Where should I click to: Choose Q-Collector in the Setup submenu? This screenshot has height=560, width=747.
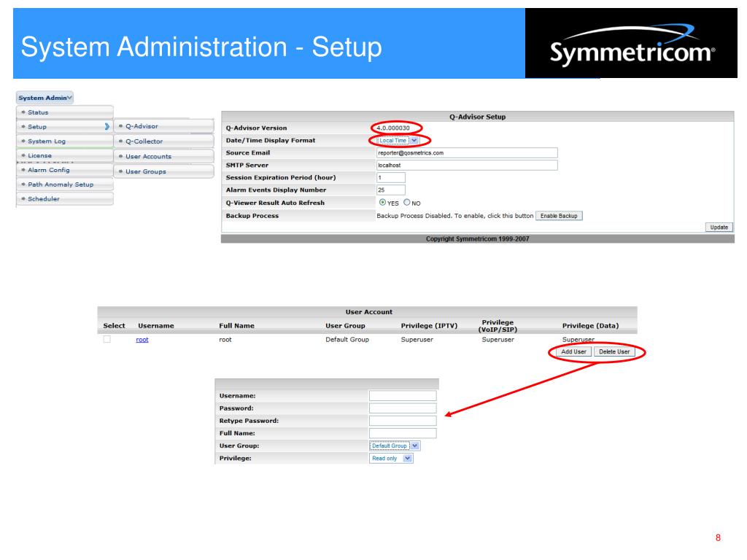pos(164,141)
